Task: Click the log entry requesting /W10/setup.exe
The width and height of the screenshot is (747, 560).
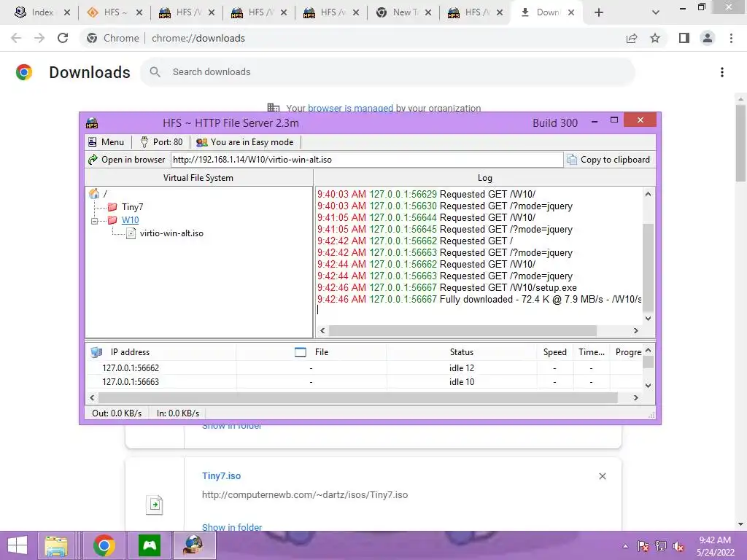Action: point(447,287)
